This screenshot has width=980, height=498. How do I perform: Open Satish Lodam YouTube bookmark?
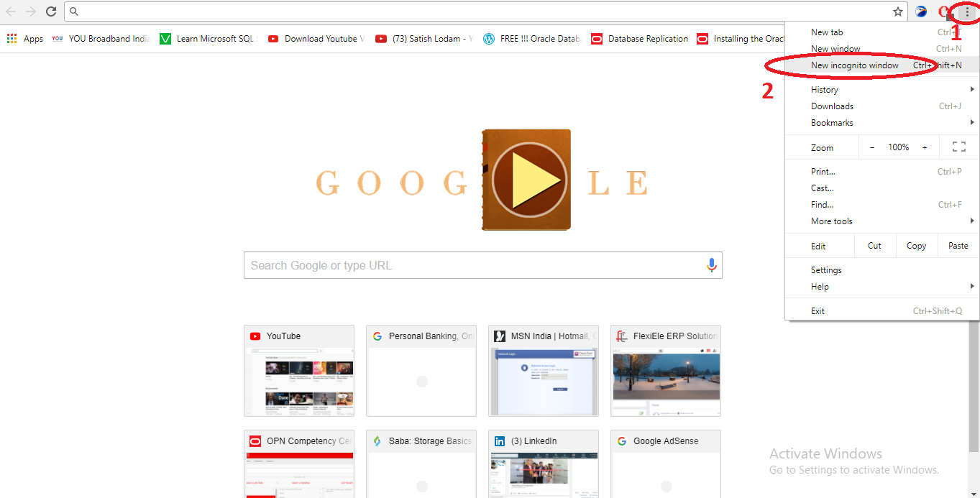[424, 39]
